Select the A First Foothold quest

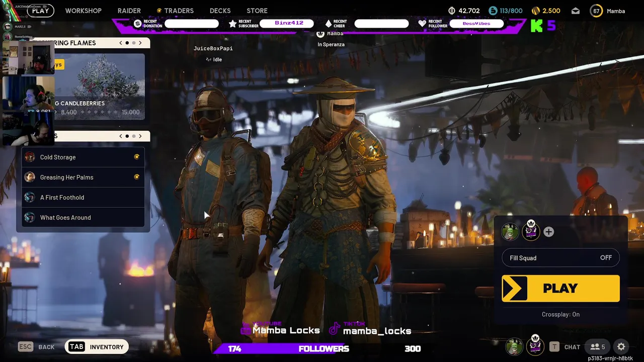pyautogui.click(x=83, y=197)
